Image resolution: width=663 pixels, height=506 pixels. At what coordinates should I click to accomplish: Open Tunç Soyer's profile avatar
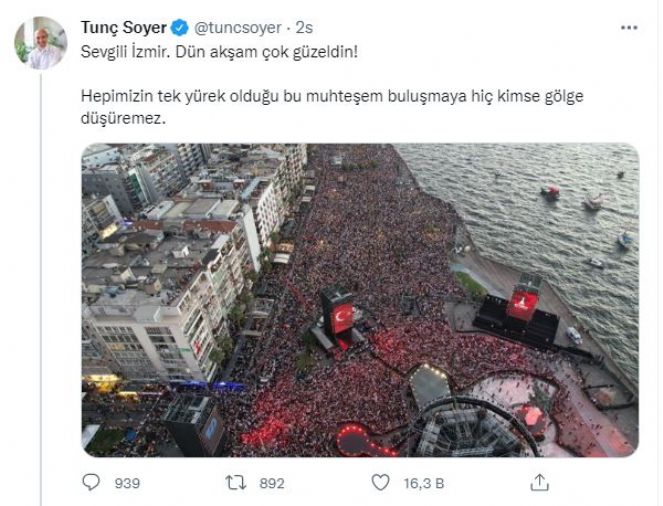41,43
